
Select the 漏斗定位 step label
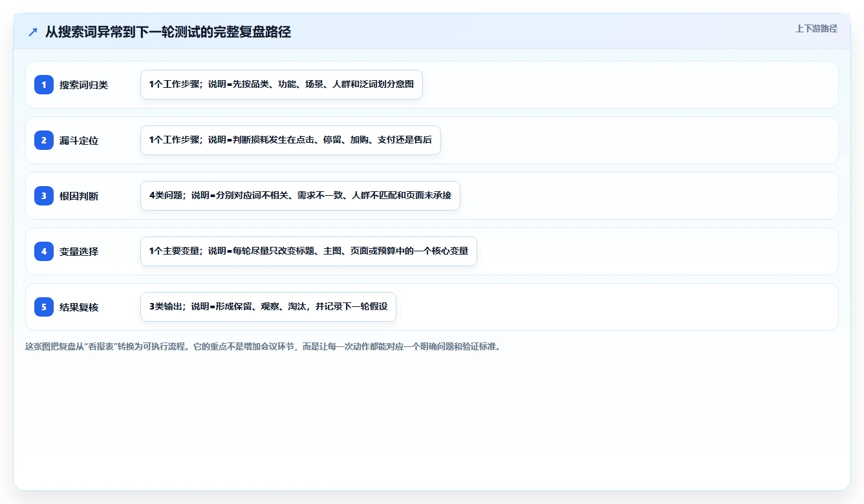tap(79, 140)
